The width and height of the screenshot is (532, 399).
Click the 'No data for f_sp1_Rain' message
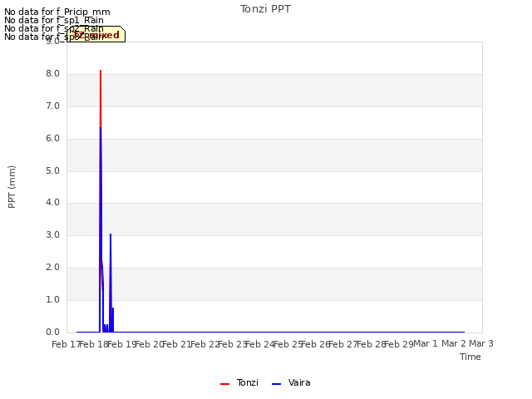pos(54,20)
